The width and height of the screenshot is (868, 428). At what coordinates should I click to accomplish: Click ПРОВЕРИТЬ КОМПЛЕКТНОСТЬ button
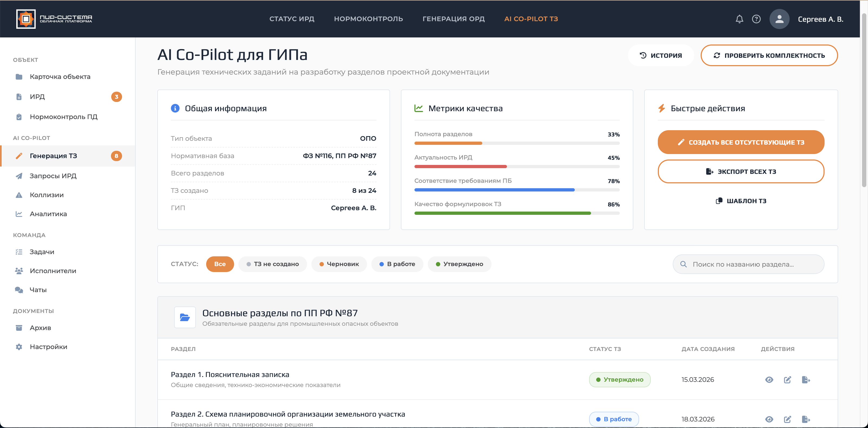[x=769, y=56]
